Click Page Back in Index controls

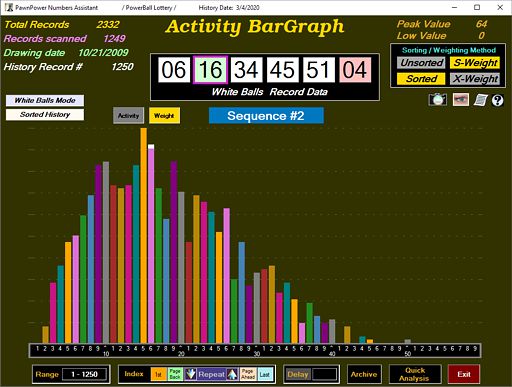tap(175, 374)
